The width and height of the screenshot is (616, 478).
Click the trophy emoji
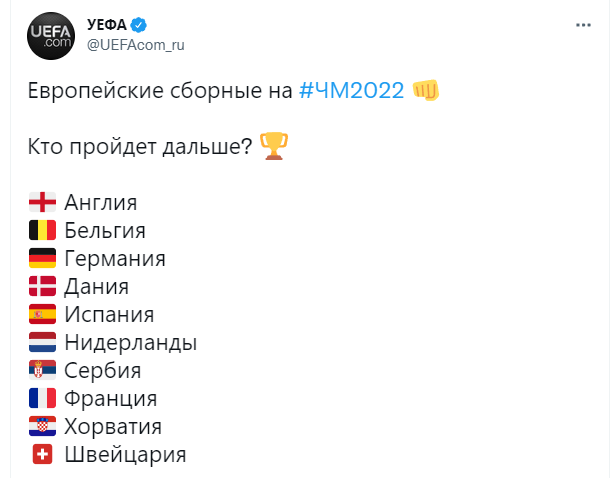click(x=273, y=146)
